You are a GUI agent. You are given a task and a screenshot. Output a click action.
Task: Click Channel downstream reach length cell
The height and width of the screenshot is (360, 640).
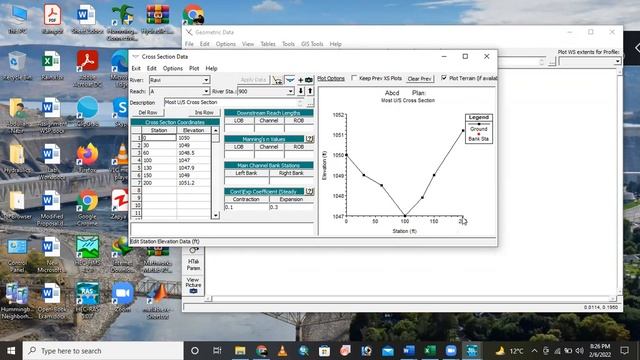269,128
